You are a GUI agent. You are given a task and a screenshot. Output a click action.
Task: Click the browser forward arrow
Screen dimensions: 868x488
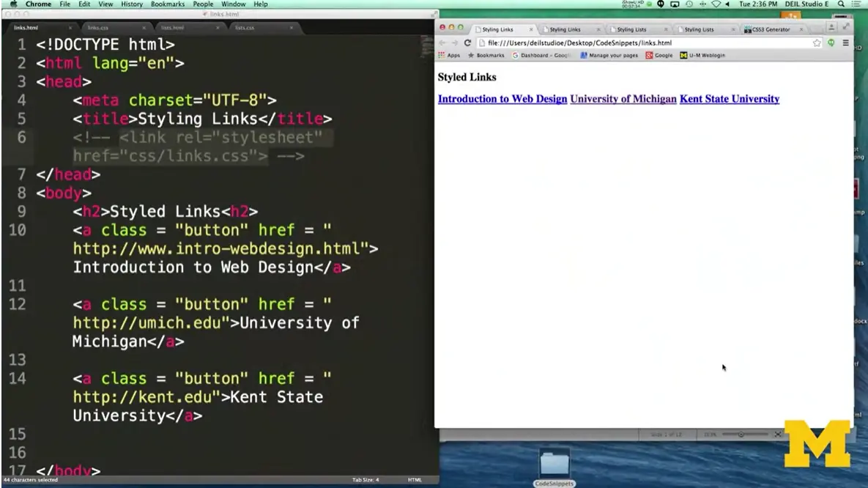point(454,43)
